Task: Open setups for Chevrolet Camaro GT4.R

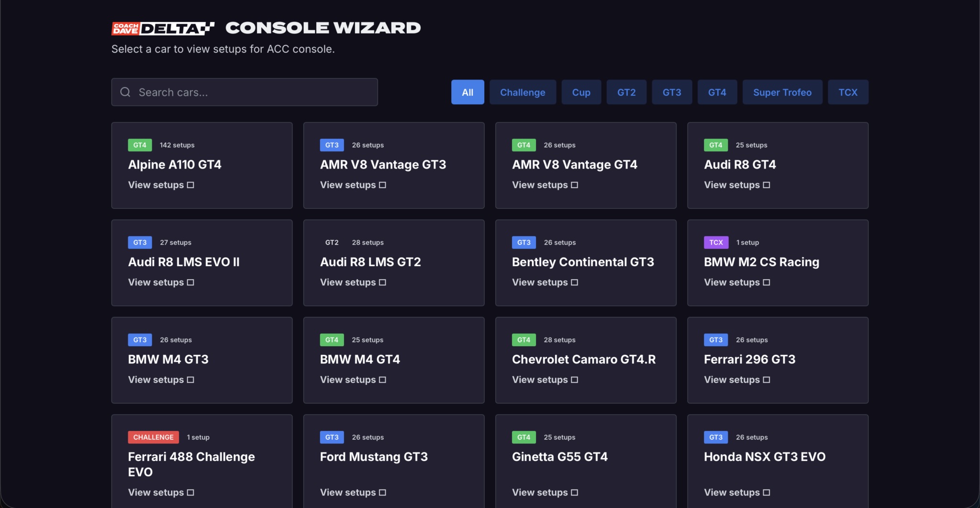Action: coord(545,379)
